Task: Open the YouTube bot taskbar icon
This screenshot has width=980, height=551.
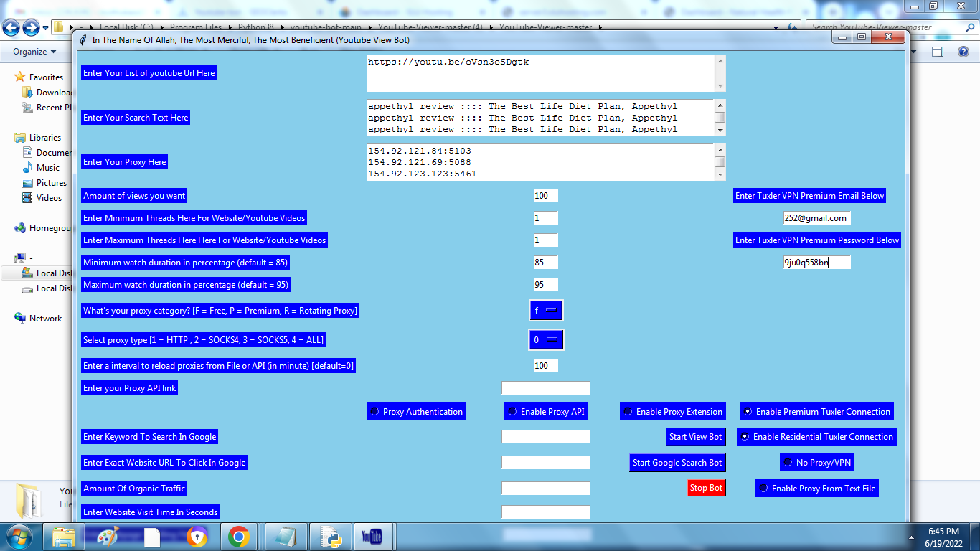Action: point(373,536)
